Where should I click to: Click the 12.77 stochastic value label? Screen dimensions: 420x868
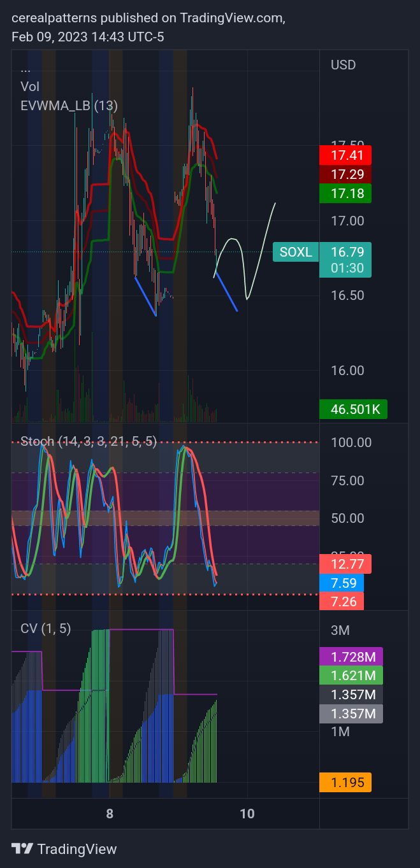coord(345,564)
